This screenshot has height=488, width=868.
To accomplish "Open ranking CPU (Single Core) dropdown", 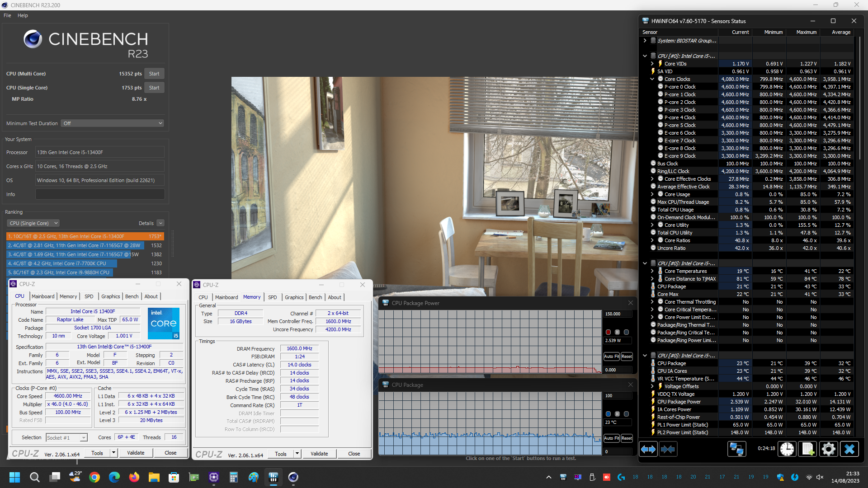I will point(33,223).
